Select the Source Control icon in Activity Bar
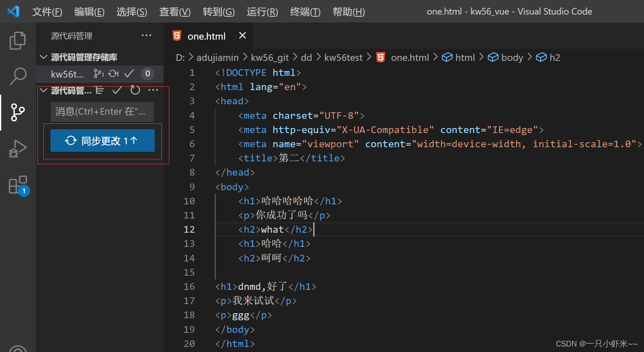This screenshot has height=352, width=644. [x=18, y=112]
